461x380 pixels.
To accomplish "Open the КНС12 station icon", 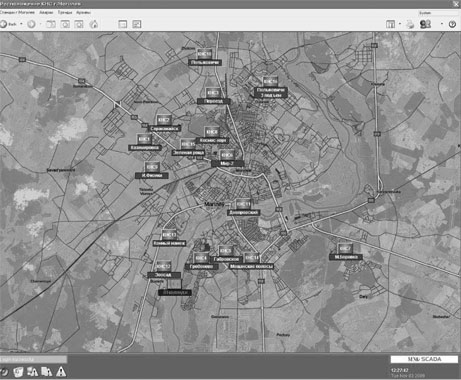I will pos(163,266).
